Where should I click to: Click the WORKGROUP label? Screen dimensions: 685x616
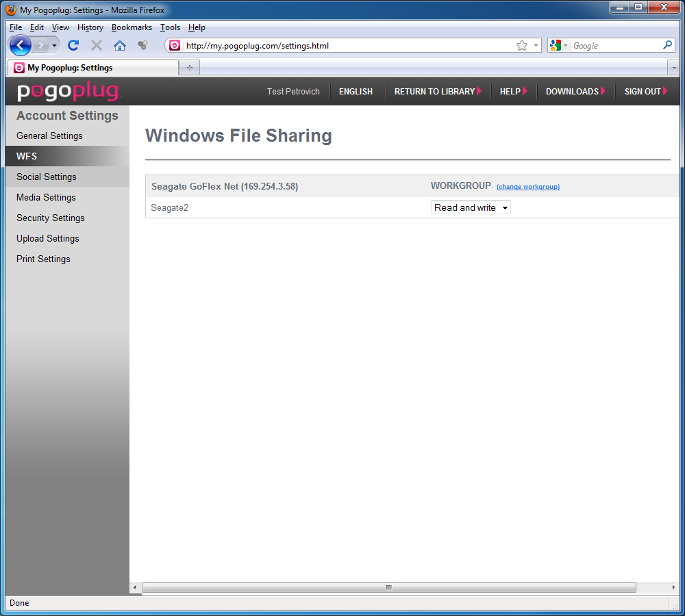pos(461,186)
